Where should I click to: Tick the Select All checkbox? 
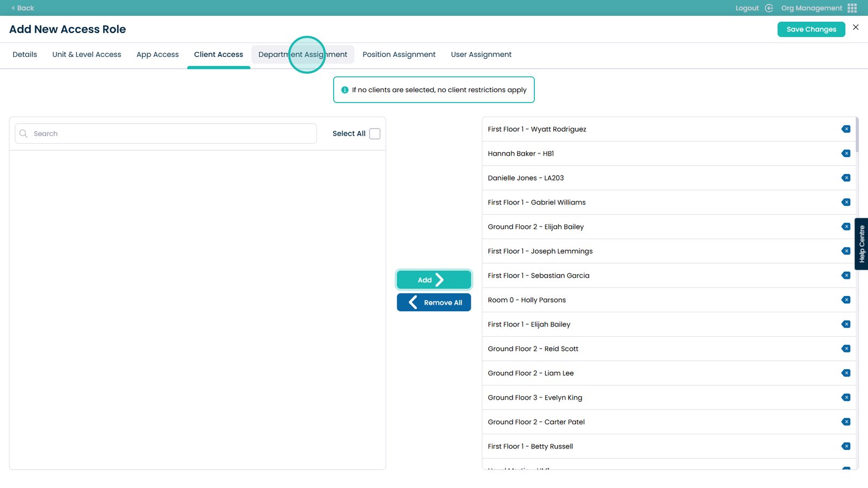click(375, 134)
